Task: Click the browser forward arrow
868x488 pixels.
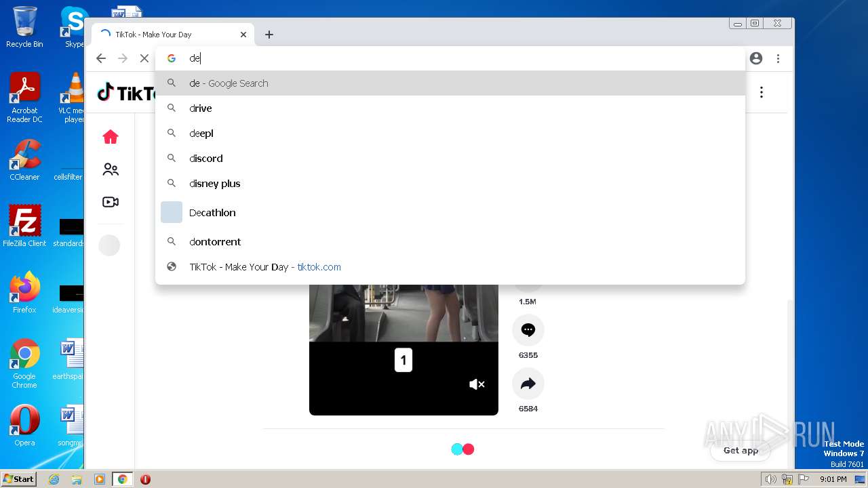Action: pos(123,58)
